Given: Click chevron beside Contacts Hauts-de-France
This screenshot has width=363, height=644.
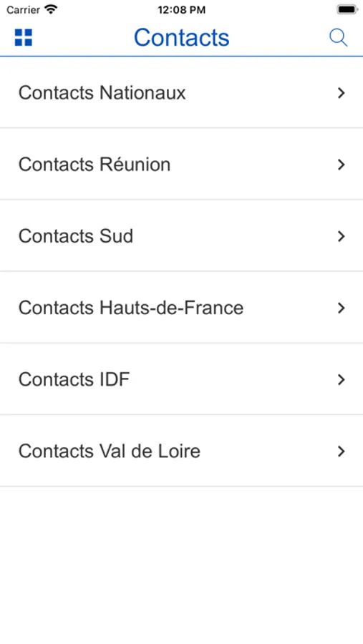Looking at the screenshot, I should [x=341, y=308].
